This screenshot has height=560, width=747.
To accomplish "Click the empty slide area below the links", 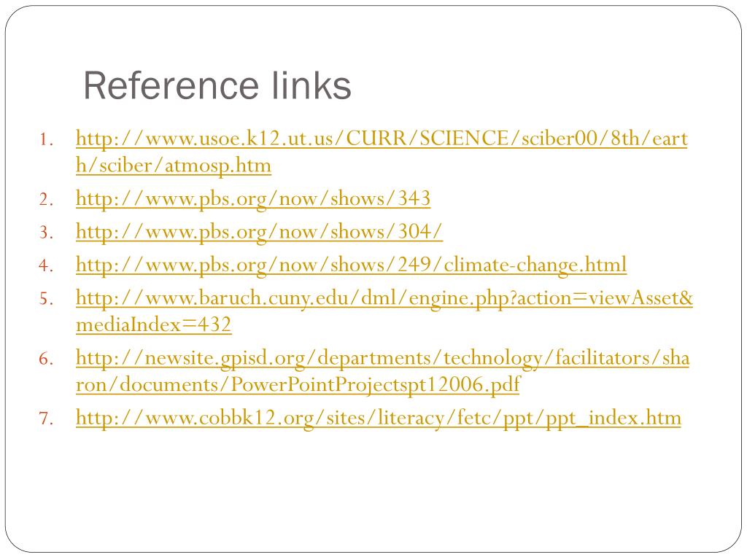I will click(x=373, y=491).
